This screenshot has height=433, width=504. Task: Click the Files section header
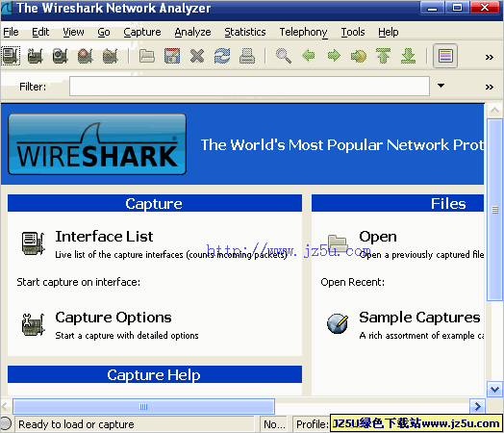tap(397, 203)
